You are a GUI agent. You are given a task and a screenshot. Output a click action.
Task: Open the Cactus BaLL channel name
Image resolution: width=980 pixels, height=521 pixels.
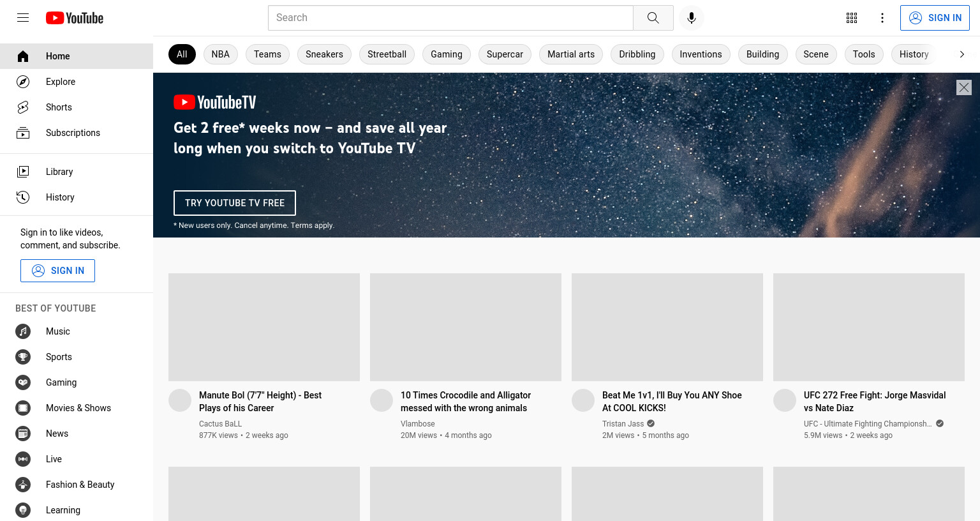pos(220,424)
